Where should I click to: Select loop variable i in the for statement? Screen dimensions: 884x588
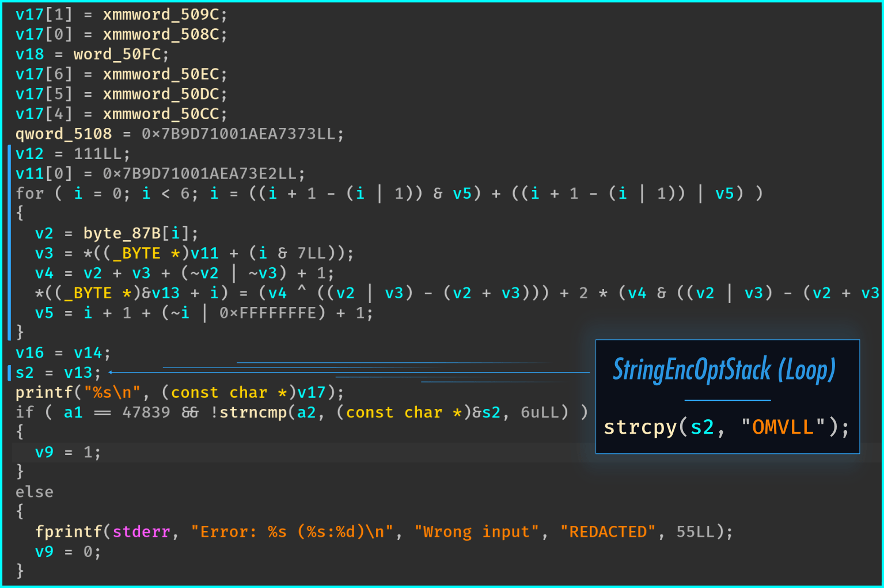click(x=78, y=193)
